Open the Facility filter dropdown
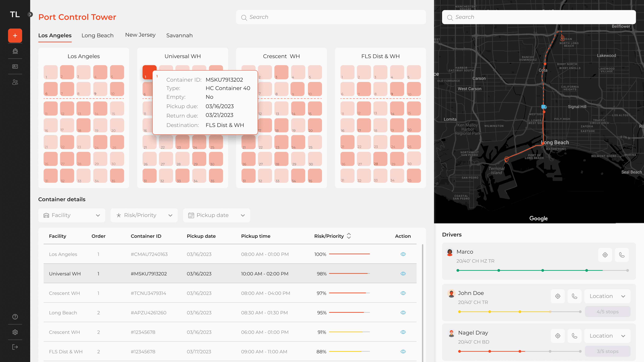Viewport: 644px width, 362px height. click(x=72, y=215)
